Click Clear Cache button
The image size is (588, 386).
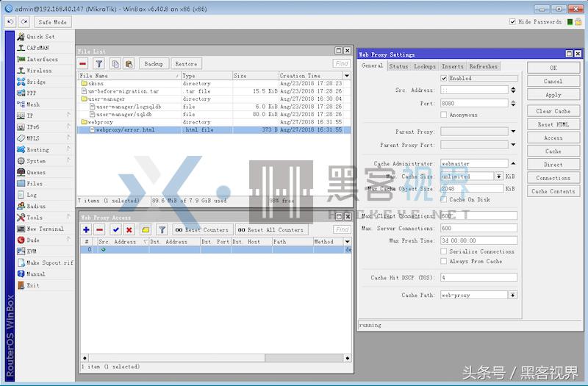[x=553, y=111]
